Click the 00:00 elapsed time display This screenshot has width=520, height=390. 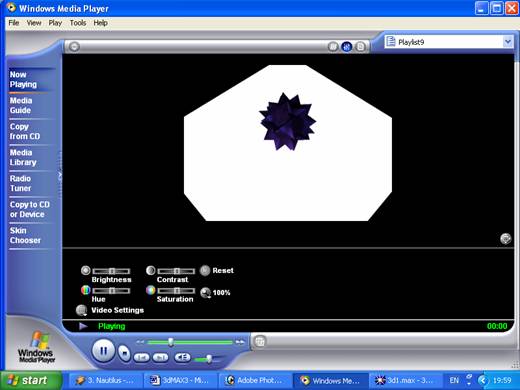tap(497, 326)
